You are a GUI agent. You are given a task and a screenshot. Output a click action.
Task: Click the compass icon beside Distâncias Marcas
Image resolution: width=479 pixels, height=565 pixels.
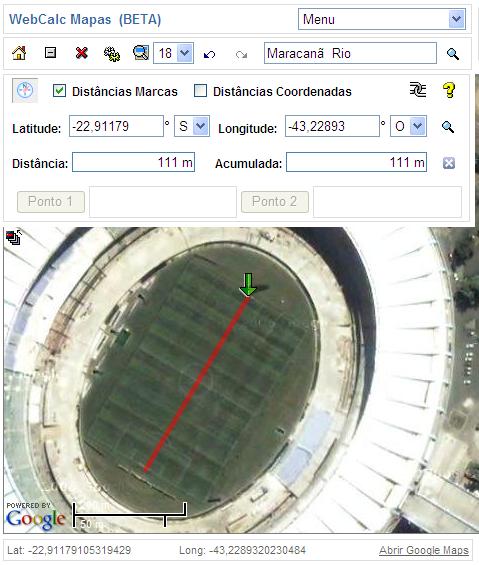tap(25, 90)
